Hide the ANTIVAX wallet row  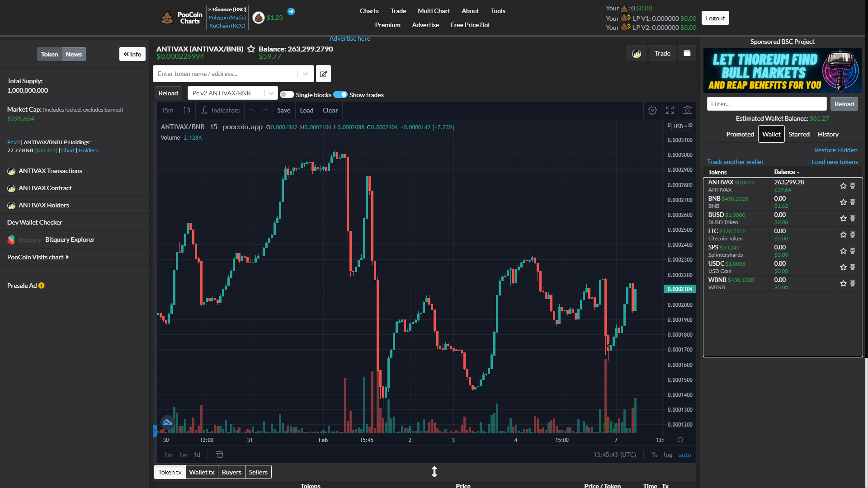click(853, 186)
